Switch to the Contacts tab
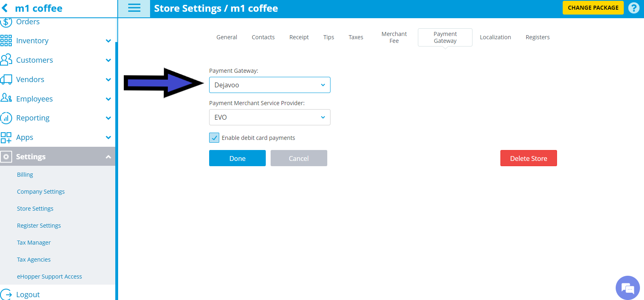The width and height of the screenshot is (644, 300). (x=263, y=37)
